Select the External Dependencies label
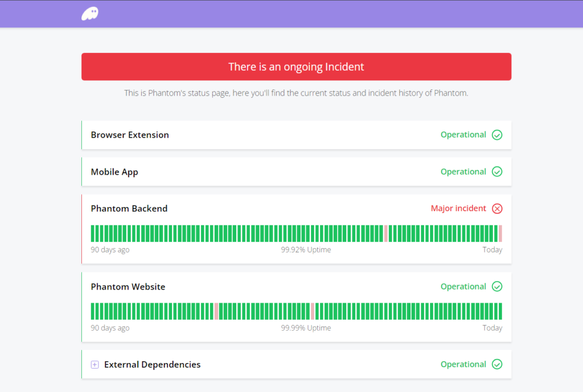583x392 pixels. (153, 365)
